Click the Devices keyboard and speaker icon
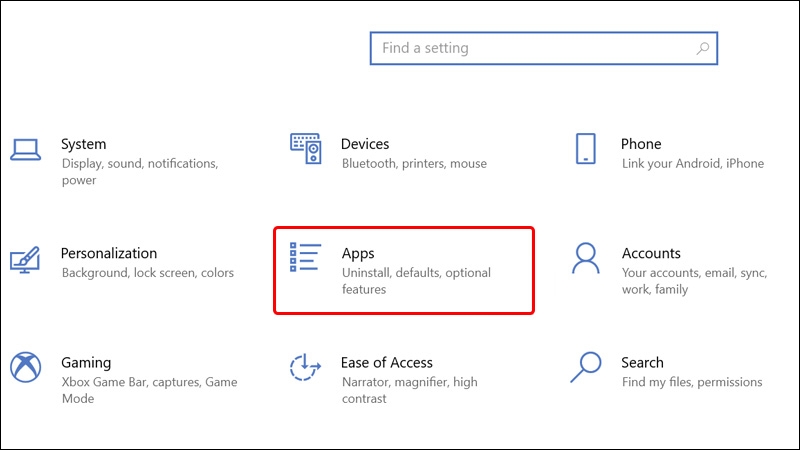The image size is (800, 450). coord(306,148)
